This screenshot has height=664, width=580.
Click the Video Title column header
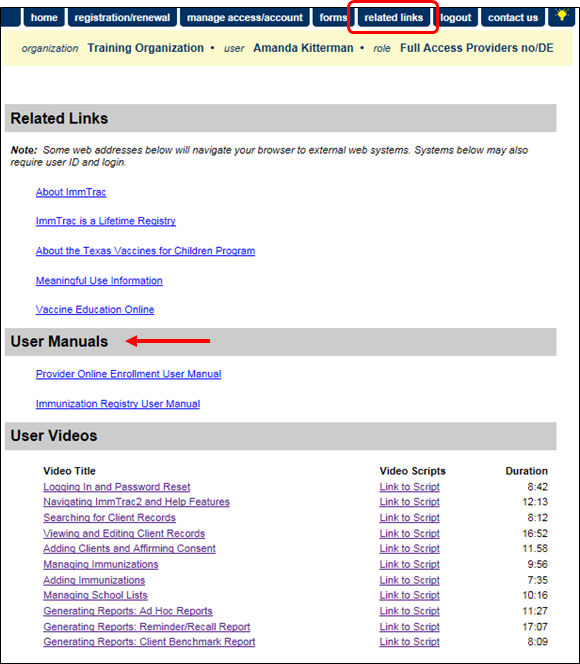[x=69, y=471]
